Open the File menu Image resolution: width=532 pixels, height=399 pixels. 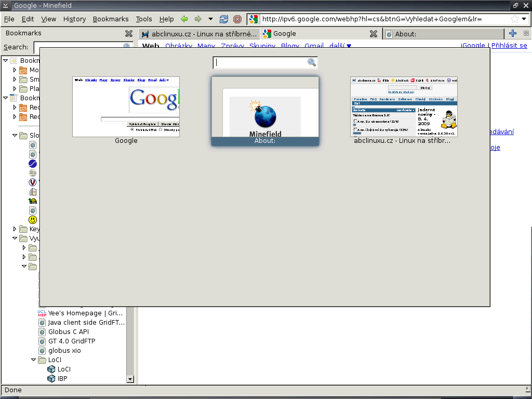[x=9, y=19]
